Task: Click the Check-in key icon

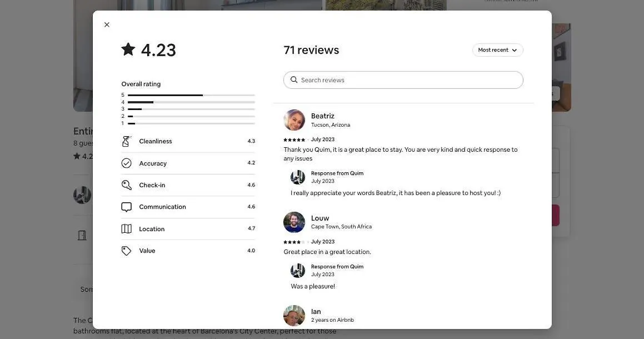Action: point(126,185)
